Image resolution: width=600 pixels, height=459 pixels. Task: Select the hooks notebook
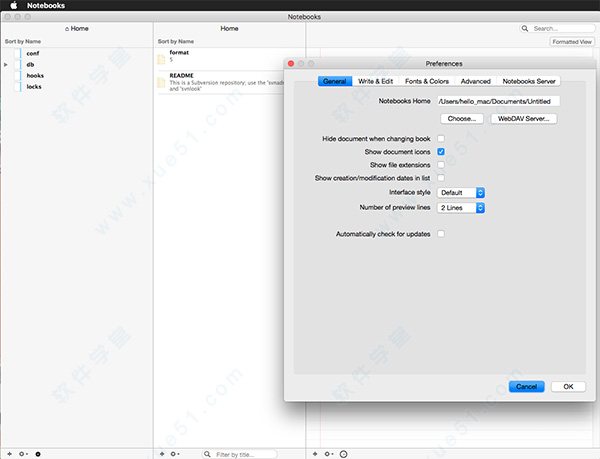(35, 75)
